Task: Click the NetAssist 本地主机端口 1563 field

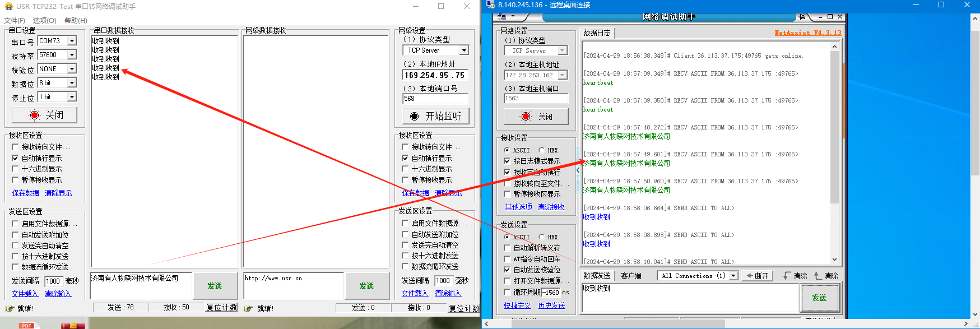Action: 536,99
